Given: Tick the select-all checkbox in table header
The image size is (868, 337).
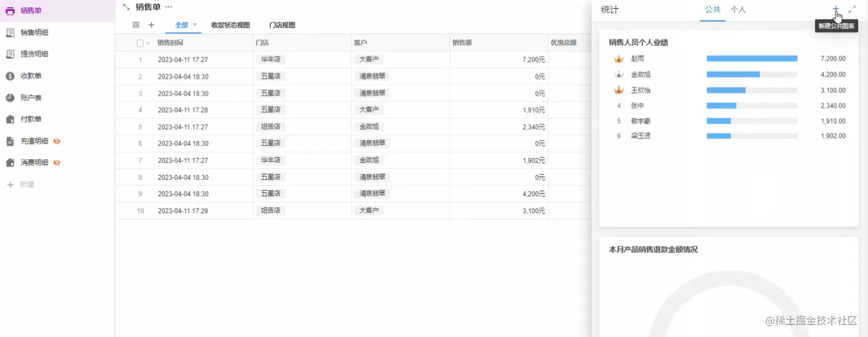Looking at the screenshot, I should (140, 43).
